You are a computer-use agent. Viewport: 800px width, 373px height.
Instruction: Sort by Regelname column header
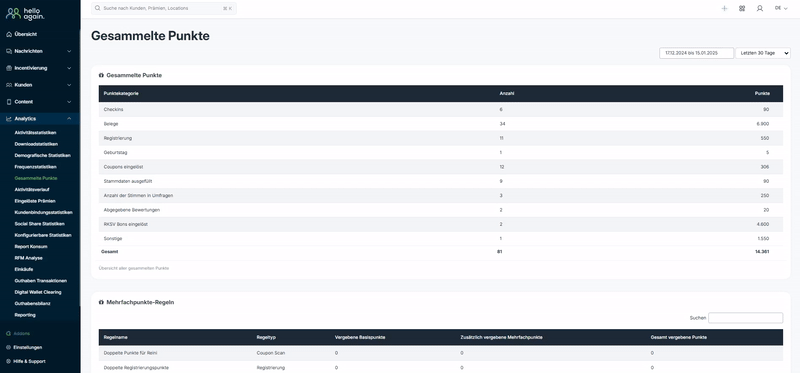click(x=115, y=337)
